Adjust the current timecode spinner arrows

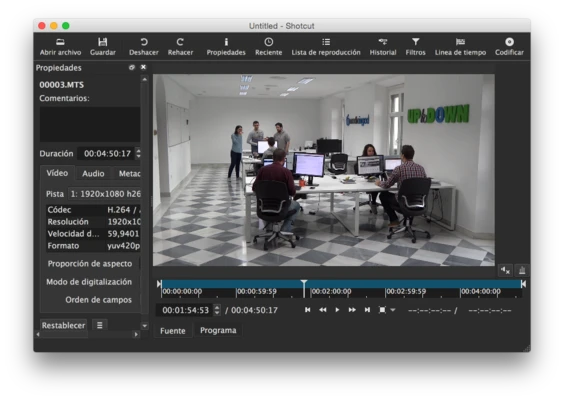[217, 310]
